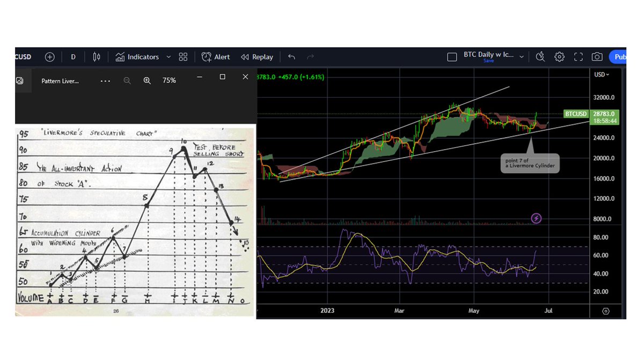Create an Alert
This screenshot has height=362, width=644.
coord(216,57)
